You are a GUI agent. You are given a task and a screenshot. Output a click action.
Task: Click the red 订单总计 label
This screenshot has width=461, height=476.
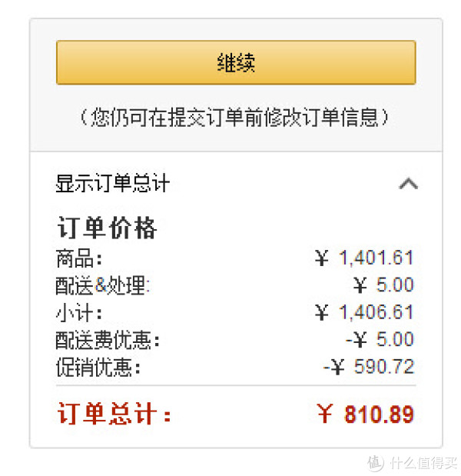(x=114, y=414)
